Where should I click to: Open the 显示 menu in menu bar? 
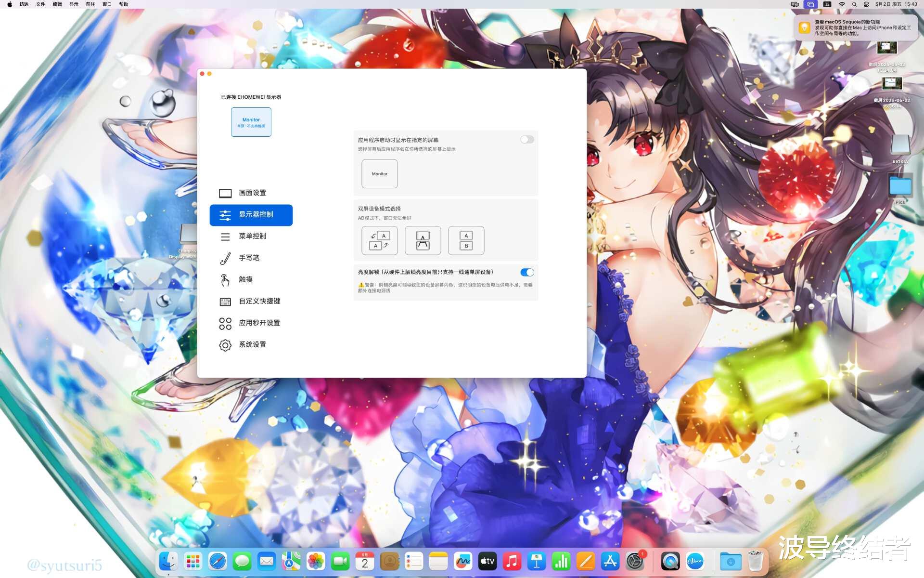click(x=74, y=4)
